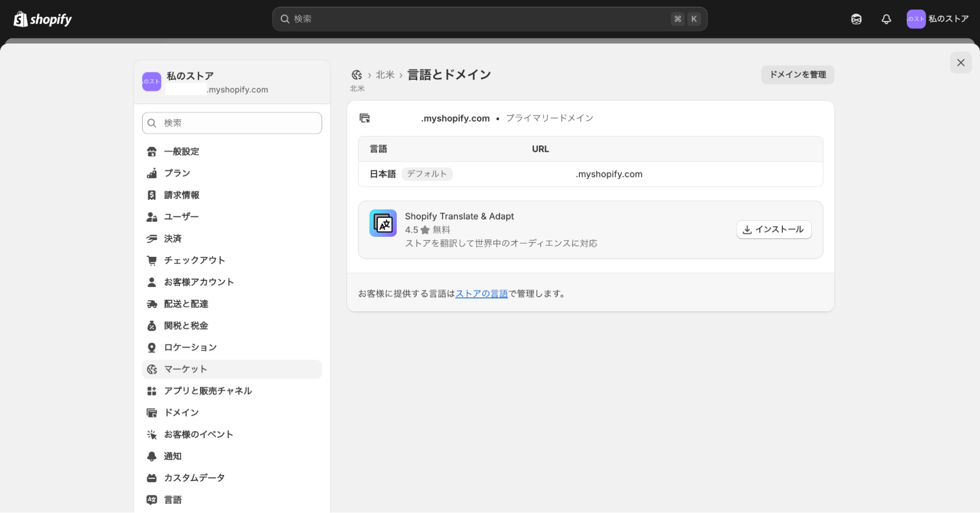Follow the ストアの言語 link

pos(481,293)
